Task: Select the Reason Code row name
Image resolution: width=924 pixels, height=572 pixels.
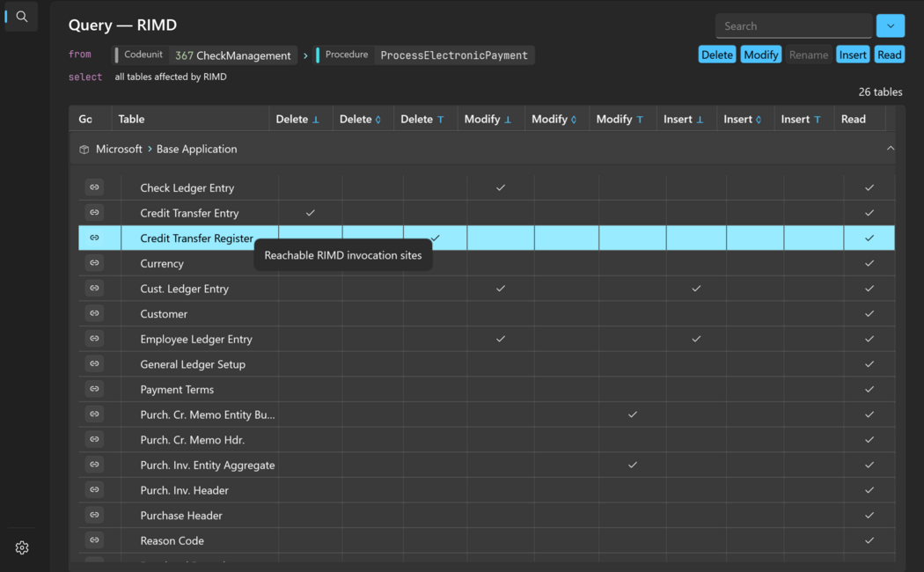Action: [x=172, y=541]
